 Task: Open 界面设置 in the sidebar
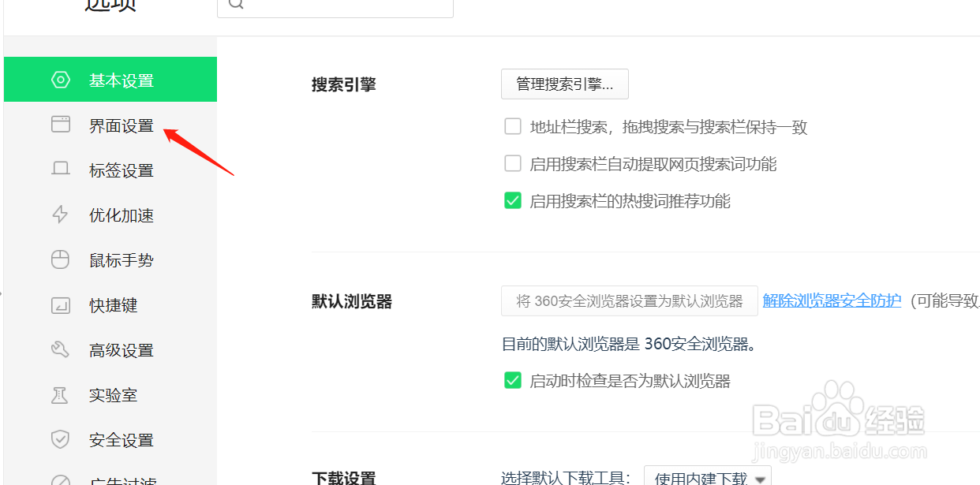tap(110, 125)
